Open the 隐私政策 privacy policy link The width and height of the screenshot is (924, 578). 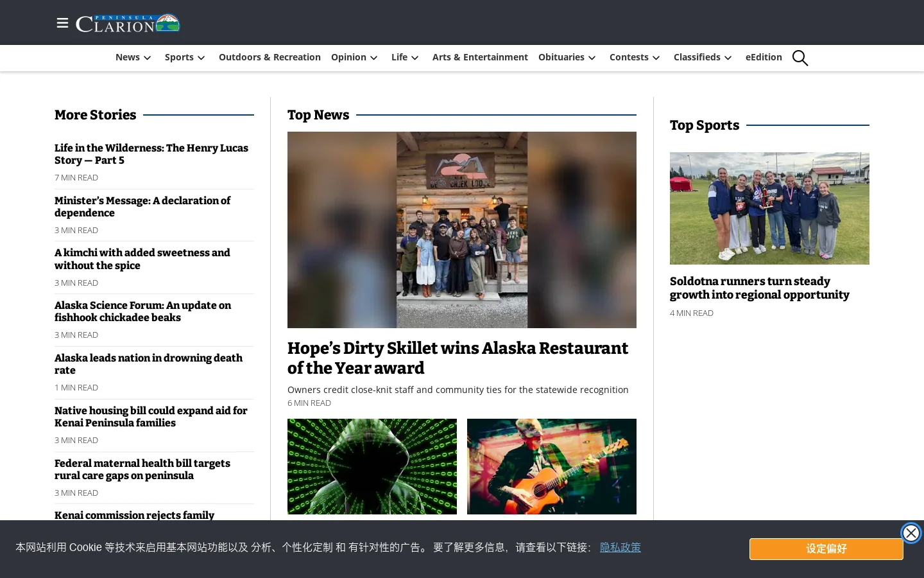pyautogui.click(x=620, y=547)
